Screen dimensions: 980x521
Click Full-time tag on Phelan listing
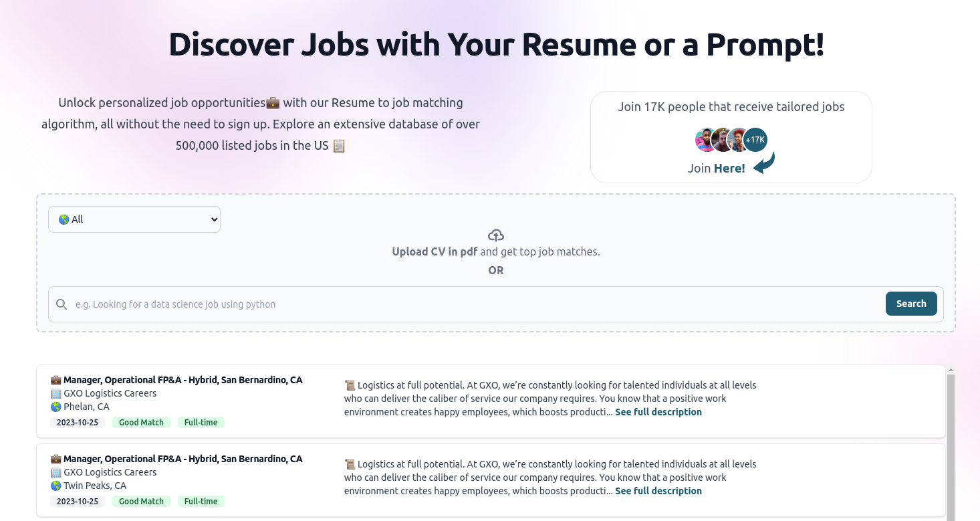pos(201,423)
